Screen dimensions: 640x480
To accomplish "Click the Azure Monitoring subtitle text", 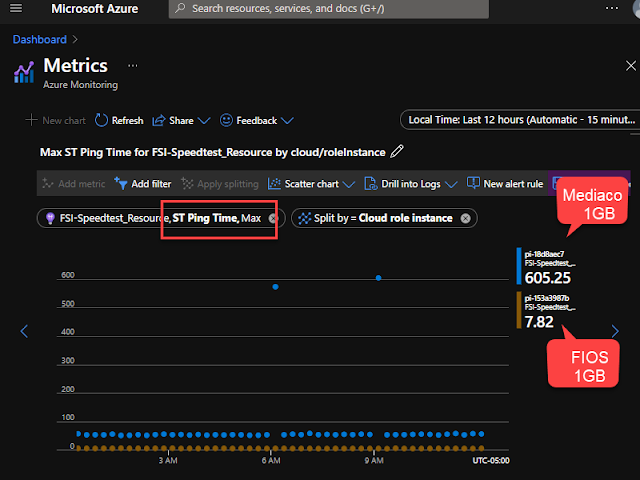I will 80,84.
